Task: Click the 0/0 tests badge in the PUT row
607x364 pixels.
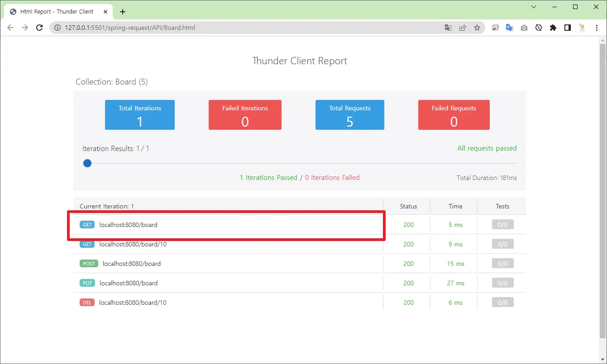Action: 502,283
